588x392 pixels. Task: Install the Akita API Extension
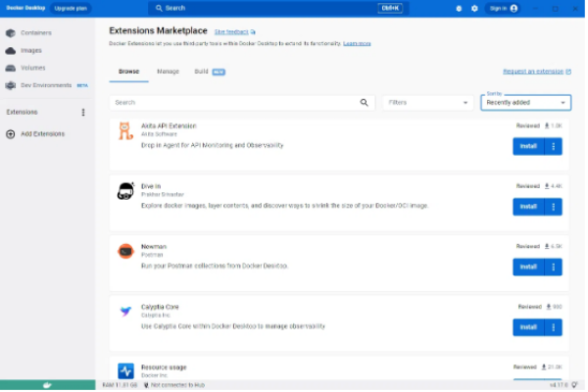[527, 146]
